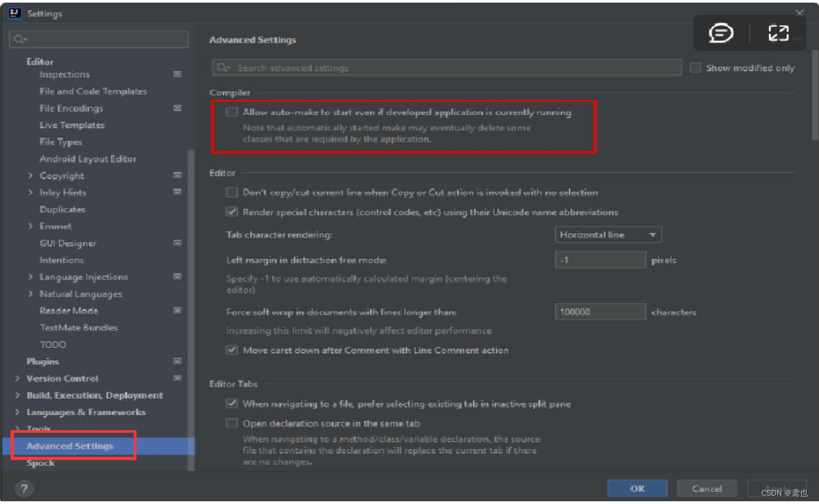Image resolution: width=819 pixels, height=504 pixels.
Task: Click project-level icon beside File Encodings
Action: point(178,108)
